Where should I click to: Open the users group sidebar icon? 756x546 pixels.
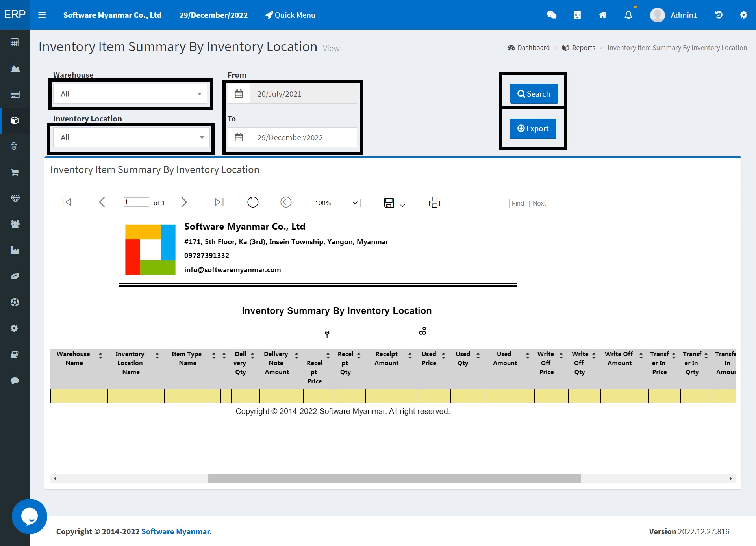15,225
